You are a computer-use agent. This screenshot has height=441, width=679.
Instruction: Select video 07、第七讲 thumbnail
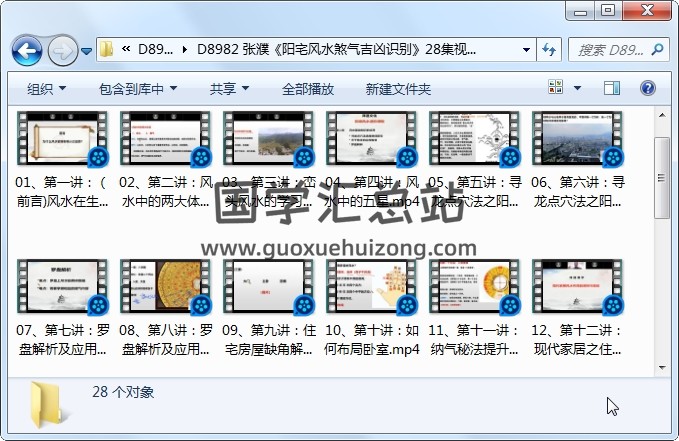[x=62, y=287]
